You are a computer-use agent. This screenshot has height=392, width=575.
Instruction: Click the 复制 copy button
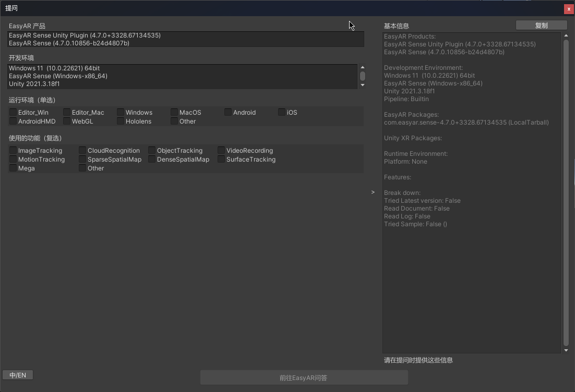click(541, 26)
